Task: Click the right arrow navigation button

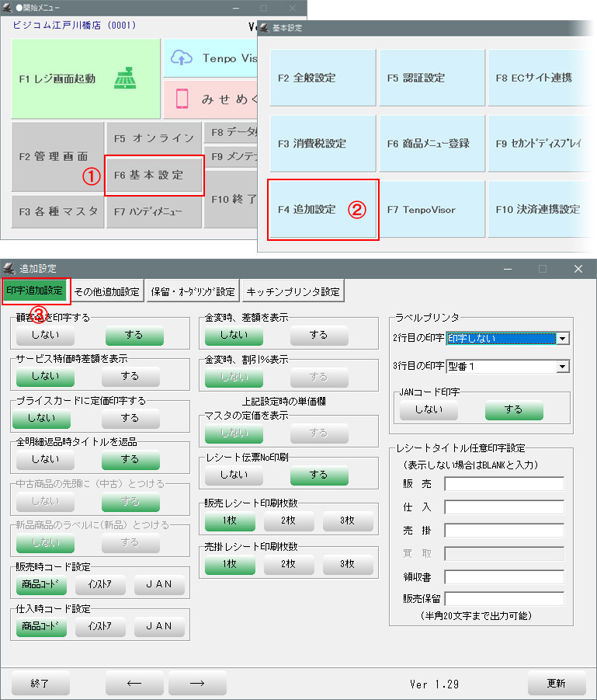Action: [x=197, y=684]
